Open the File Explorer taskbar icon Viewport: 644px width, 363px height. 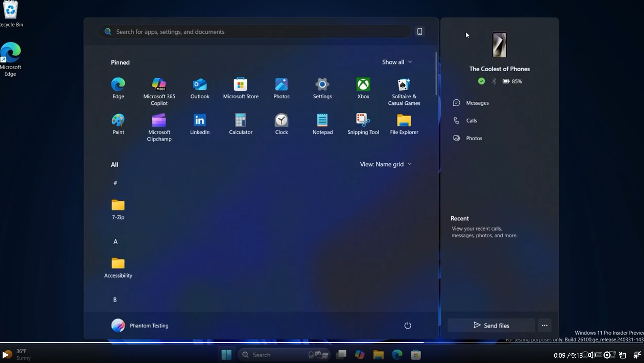(378, 355)
